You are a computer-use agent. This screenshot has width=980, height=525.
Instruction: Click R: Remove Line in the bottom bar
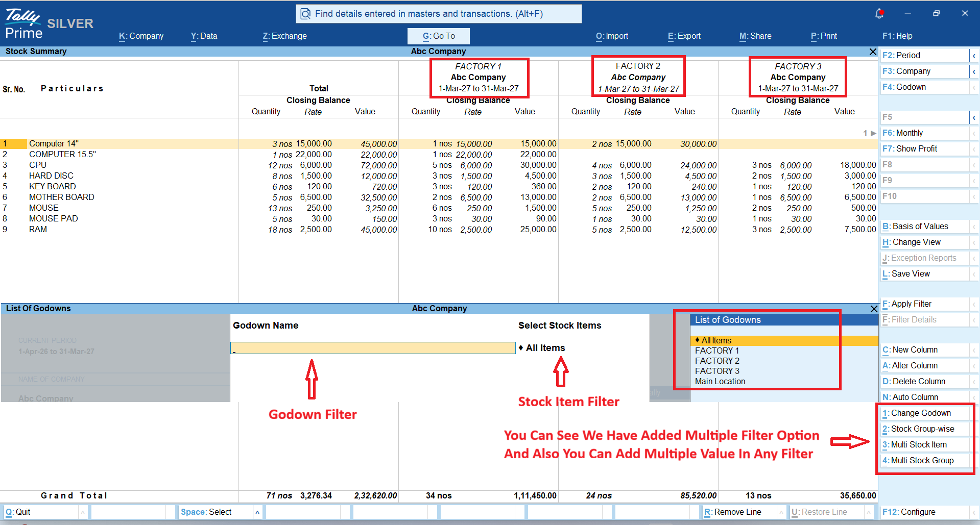pos(739,512)
